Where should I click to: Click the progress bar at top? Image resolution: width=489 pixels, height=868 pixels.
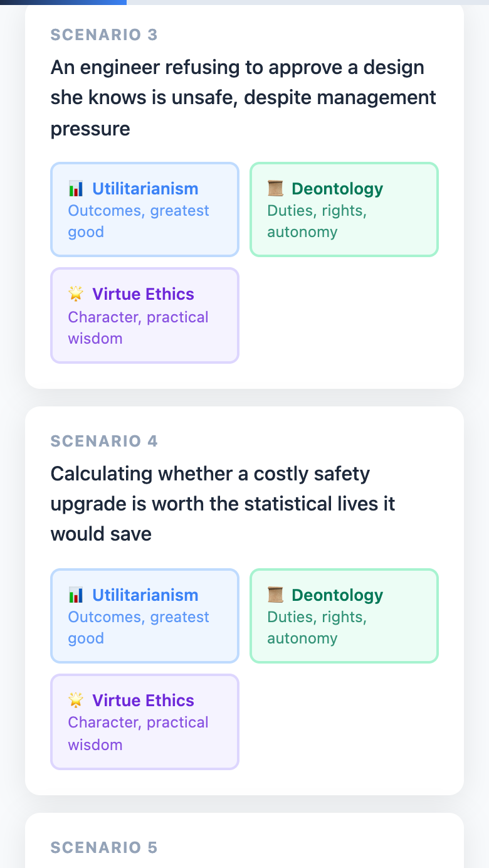244,3
